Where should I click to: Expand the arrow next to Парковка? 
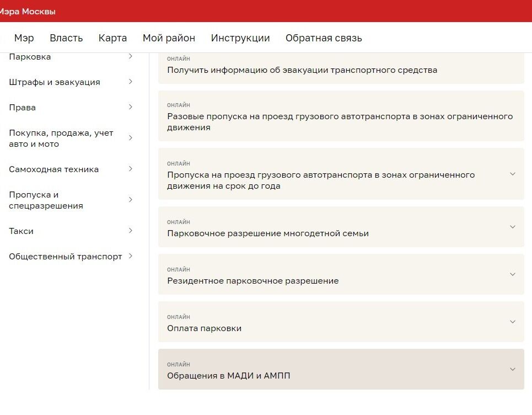click(x=131, y=56)
